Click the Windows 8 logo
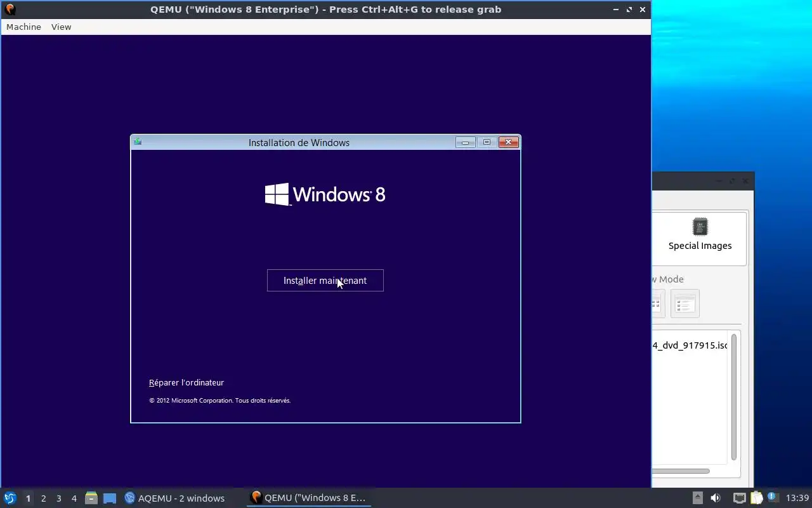This screenshot has width=812, height=508. (x=325, y=194)
